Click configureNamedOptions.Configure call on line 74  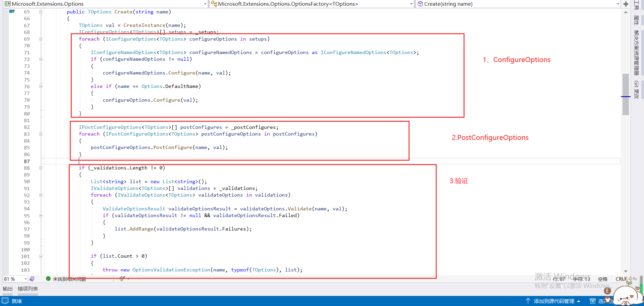[x=167, y=73]
